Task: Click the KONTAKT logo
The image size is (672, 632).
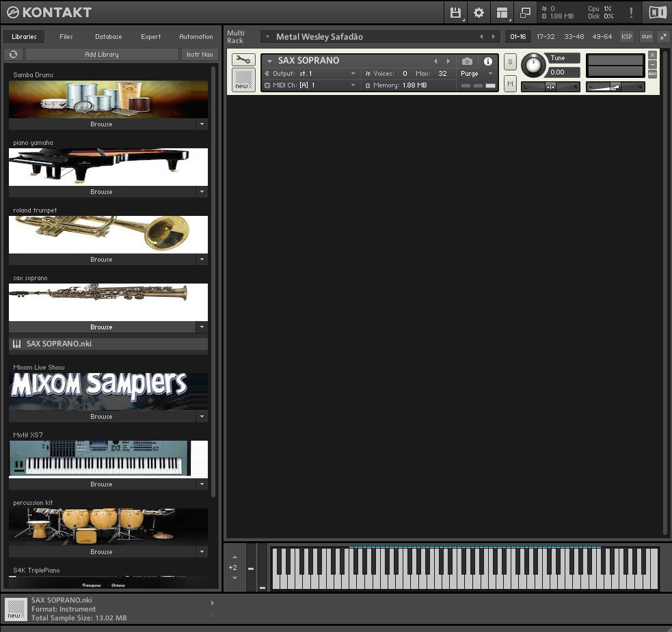Action: 49,12
